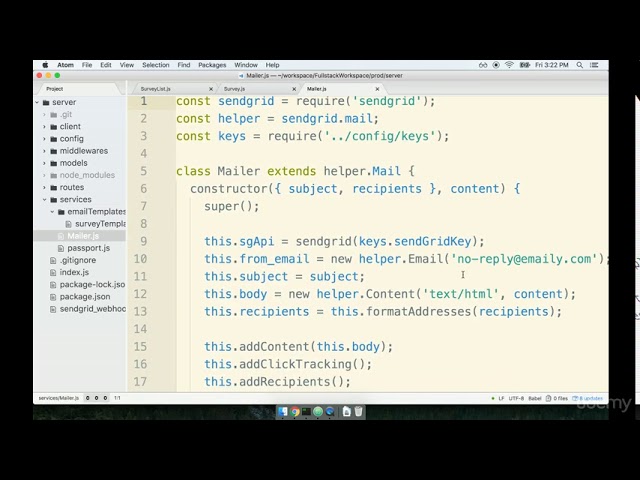This screenshot has height=480, width=640.
Task: Open the Notification Center icon
Action: coord(594,65)
